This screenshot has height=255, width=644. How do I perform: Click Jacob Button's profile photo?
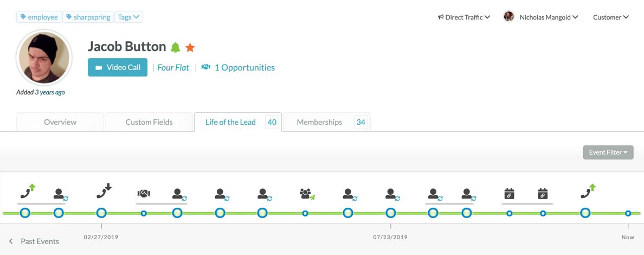click(44, 58)
